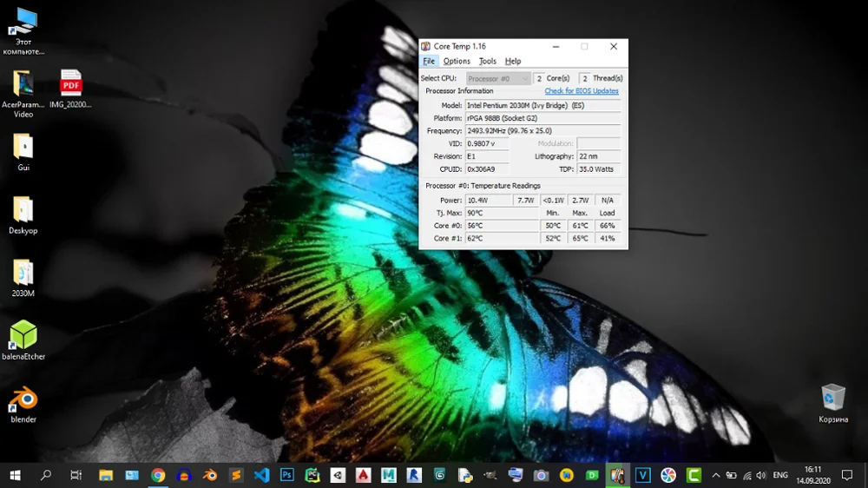Click the Core Temp title bar icon
868x488 pixels.
click(425, 47)
